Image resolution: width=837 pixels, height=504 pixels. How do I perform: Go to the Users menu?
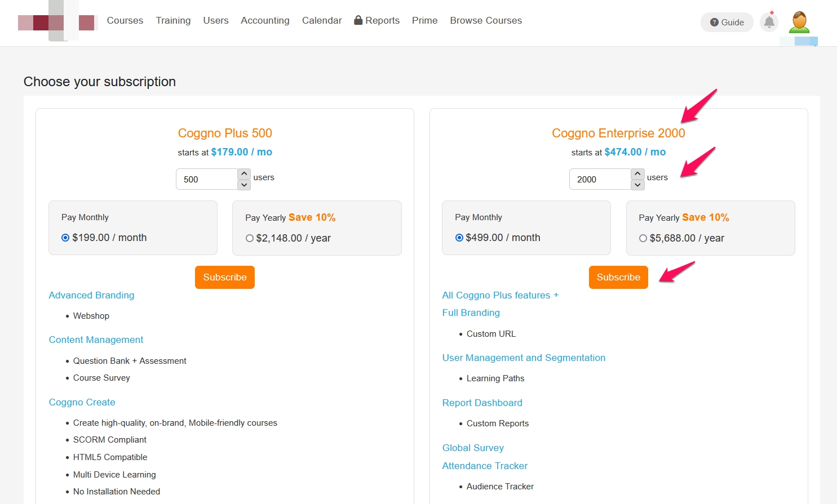click(x=216, y=20)
